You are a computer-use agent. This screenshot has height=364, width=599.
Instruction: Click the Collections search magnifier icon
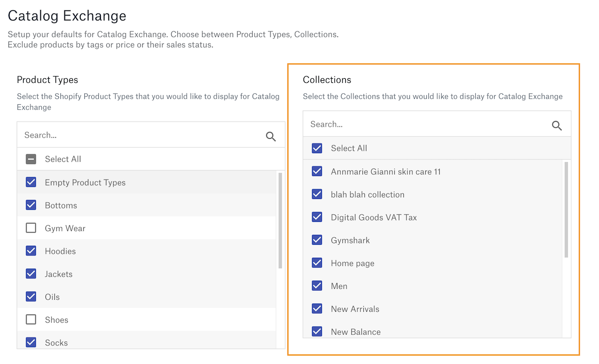coord(557,126)
